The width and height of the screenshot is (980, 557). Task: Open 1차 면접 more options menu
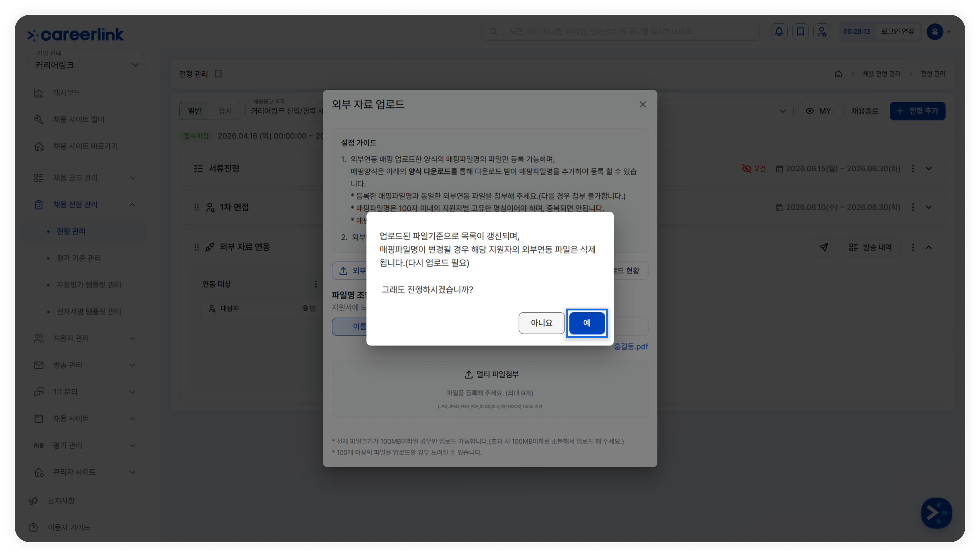point(913,207)
